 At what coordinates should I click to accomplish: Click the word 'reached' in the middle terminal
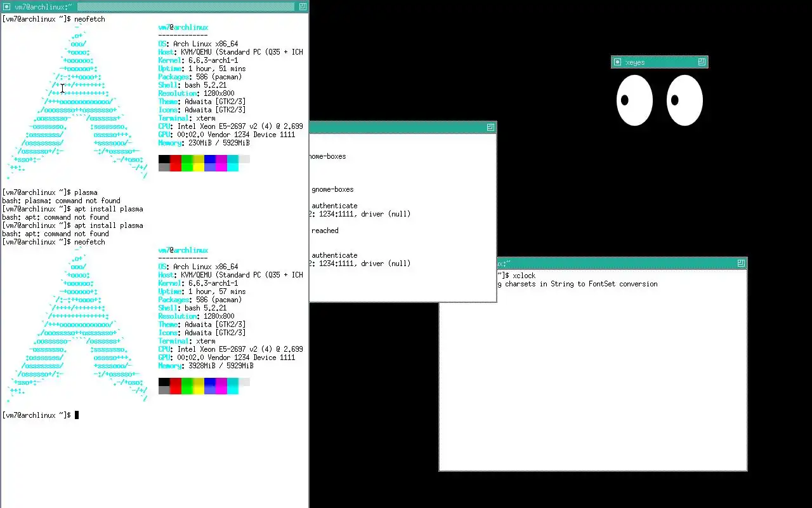pyautogui.click(x=325, y=231)
